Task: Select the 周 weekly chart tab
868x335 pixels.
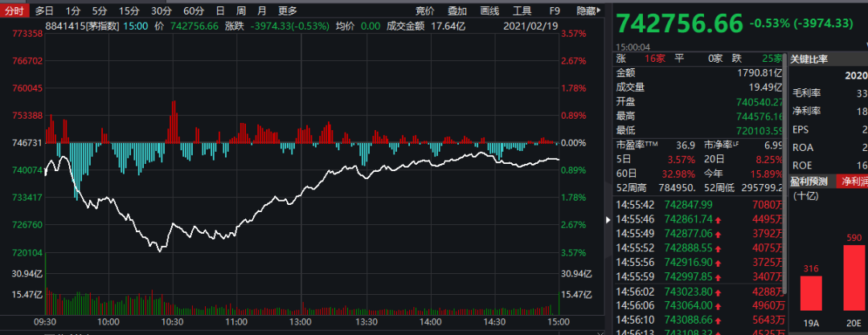Action: pyautogui.click(x=241, y=11)
